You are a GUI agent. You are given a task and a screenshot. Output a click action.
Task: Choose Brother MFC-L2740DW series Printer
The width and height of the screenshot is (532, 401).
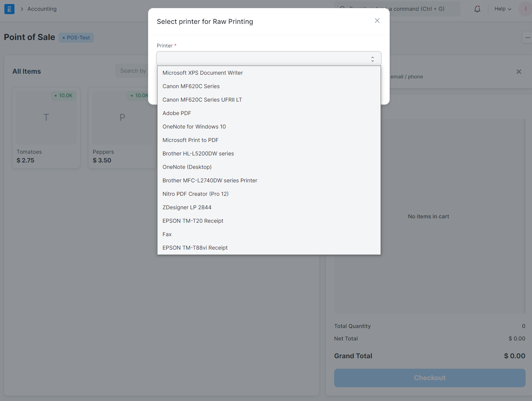tap(269, 180)
